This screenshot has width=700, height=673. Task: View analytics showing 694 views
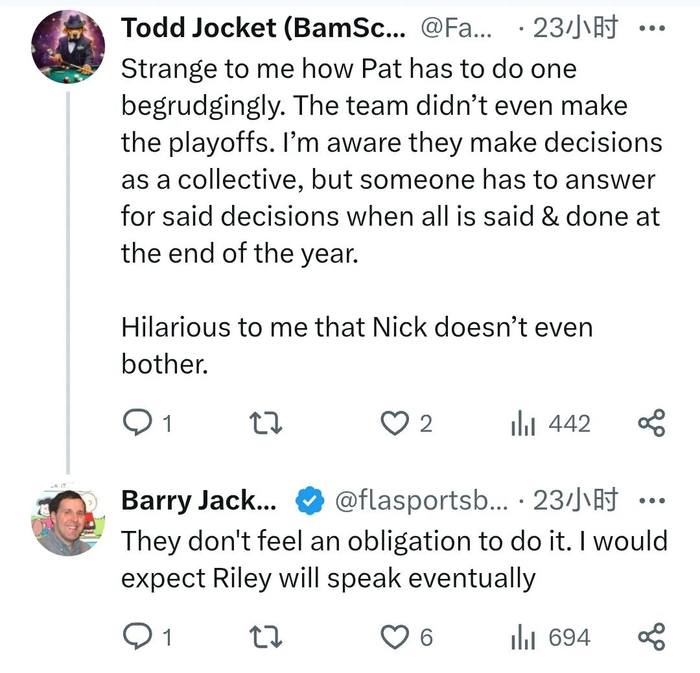tap(522, 637)
